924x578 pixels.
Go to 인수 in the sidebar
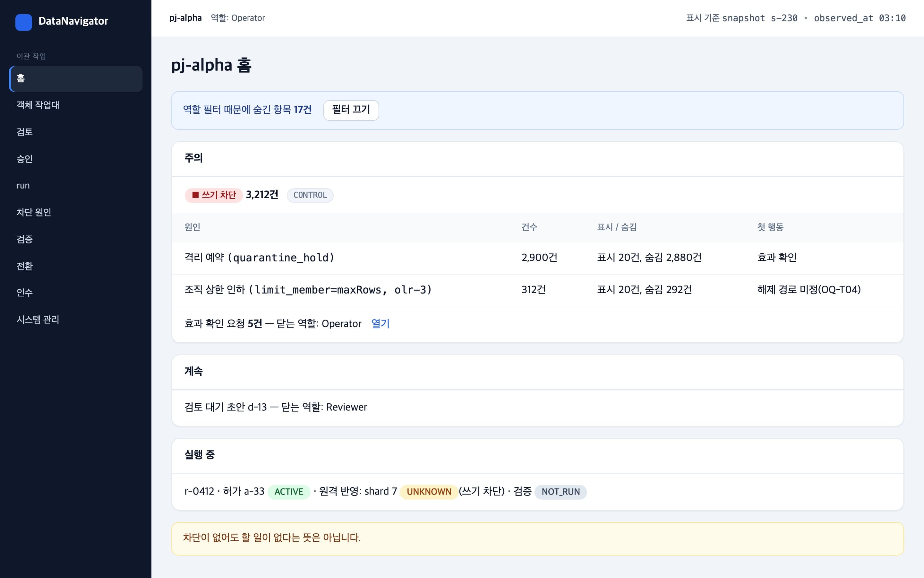click(76, 293)
